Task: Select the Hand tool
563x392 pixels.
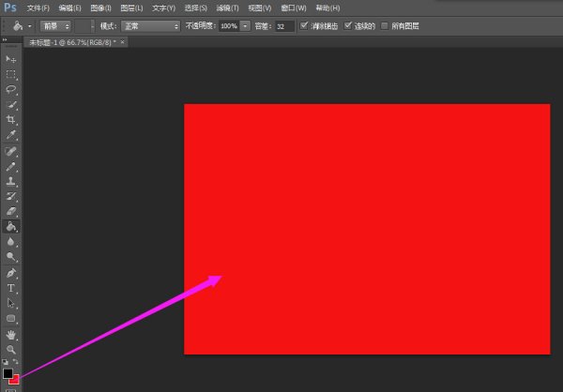Action: coord(10,335)
